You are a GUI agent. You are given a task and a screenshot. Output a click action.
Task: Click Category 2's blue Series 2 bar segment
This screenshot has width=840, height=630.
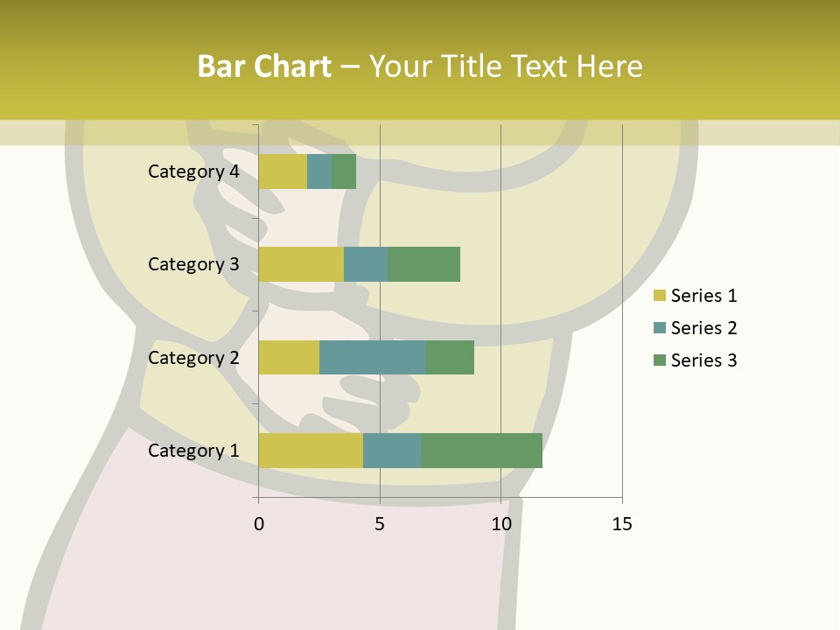tap(373, 357)
